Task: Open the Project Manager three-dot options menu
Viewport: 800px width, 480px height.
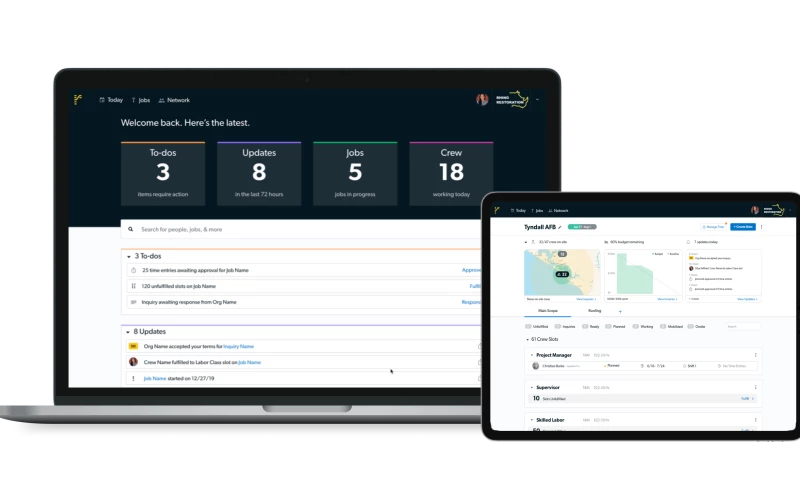Action: [755, 355]
